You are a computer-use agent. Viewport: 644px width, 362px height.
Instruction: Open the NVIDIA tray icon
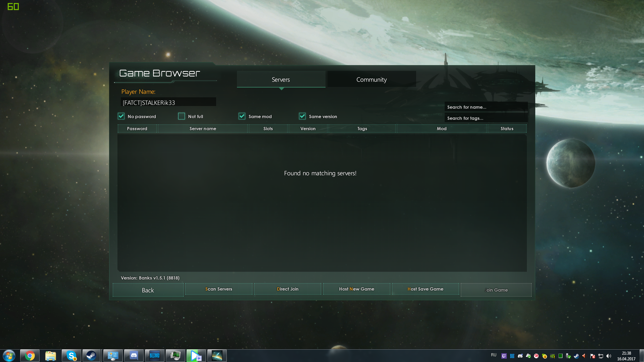[x=552, y=356]
